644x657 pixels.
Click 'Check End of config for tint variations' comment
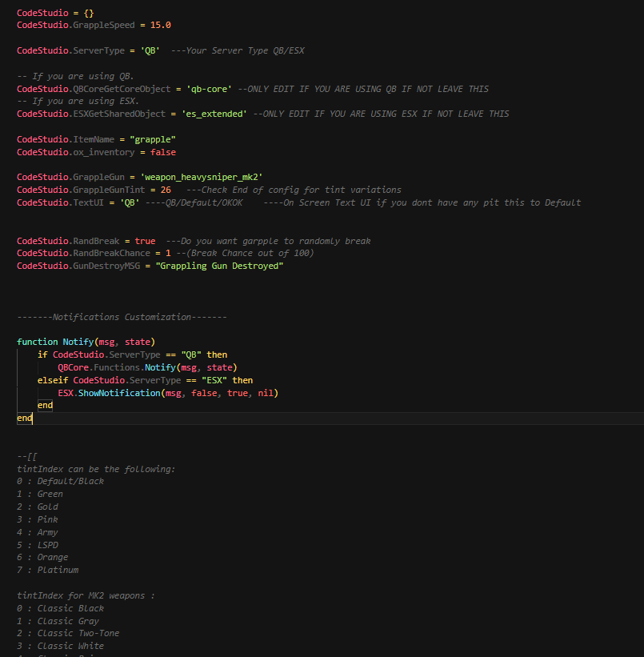coord(294,190)
